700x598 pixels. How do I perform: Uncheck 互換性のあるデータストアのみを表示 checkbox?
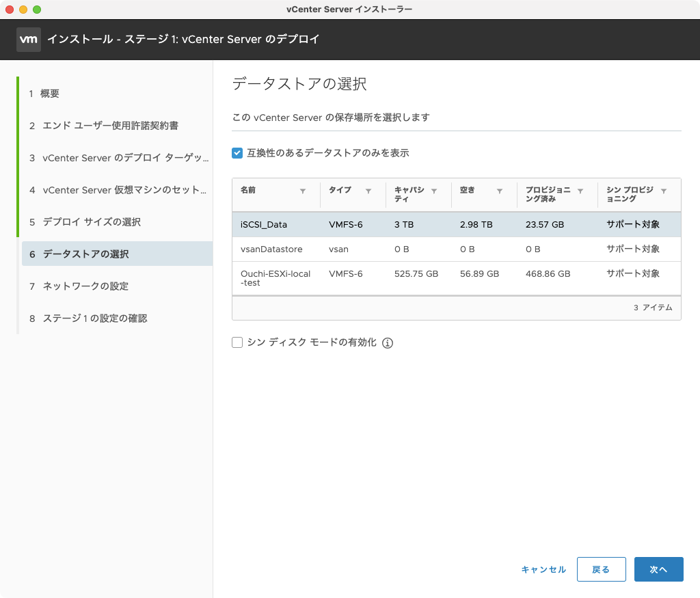238,153
